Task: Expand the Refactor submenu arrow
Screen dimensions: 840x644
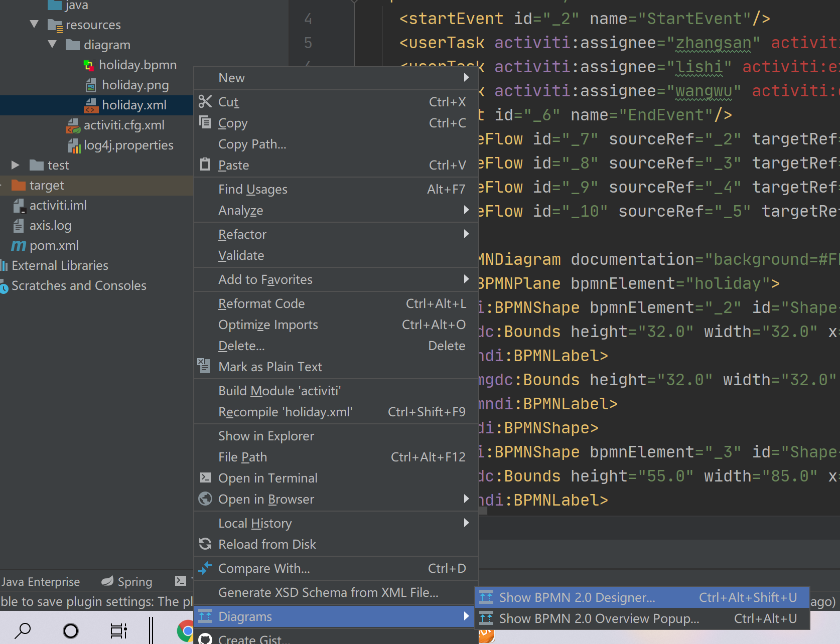Action: coord(467,234)
